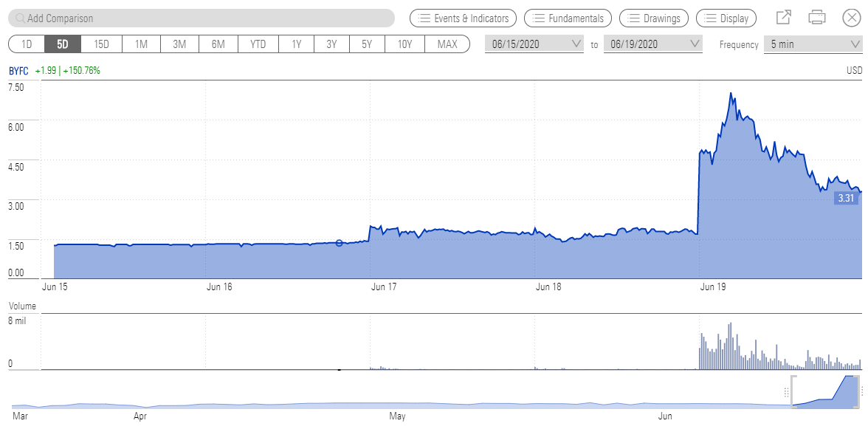Open the Events & Indicators menu
Viewport: 868px width, 429px height.
pyautogui.click(x=463, y=18)
